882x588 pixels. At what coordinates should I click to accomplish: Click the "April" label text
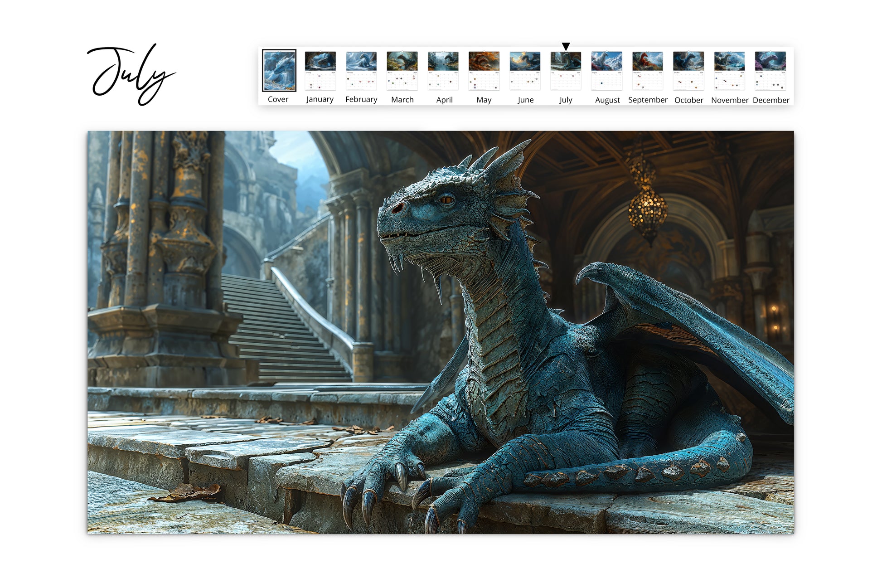444,100
